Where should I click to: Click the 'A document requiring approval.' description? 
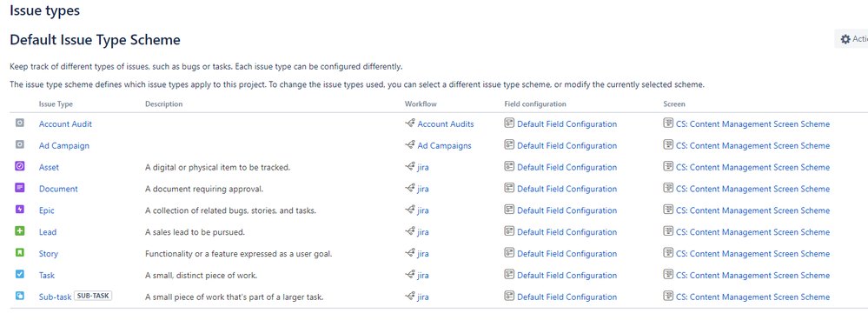204,189
